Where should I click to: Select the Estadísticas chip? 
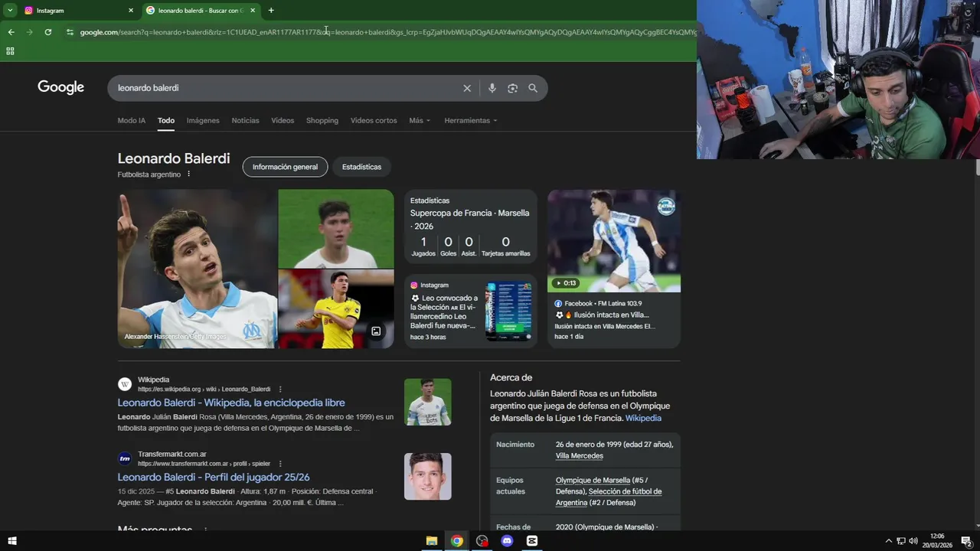(x=361, y=167)
